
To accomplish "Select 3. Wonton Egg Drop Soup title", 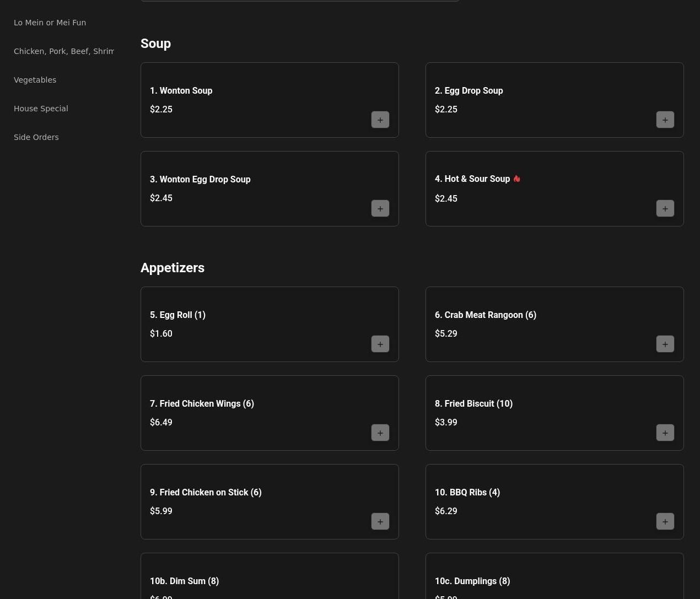I will [200, 179].
